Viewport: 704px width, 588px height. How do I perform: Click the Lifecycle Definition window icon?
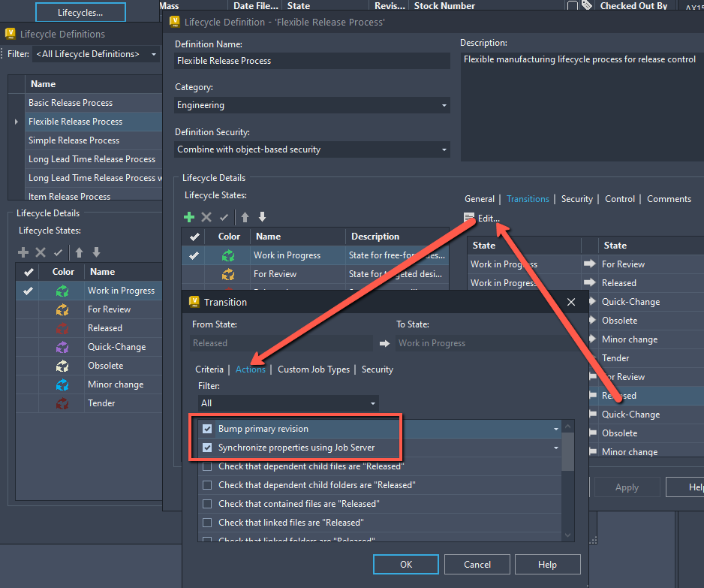click(174, 22)
